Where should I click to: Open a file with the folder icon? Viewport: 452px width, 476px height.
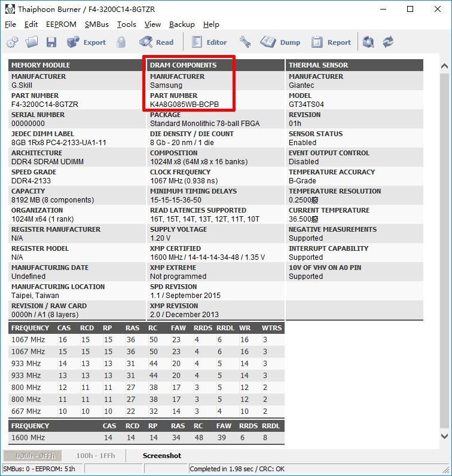pyautogui.click(x=32, y=42)
